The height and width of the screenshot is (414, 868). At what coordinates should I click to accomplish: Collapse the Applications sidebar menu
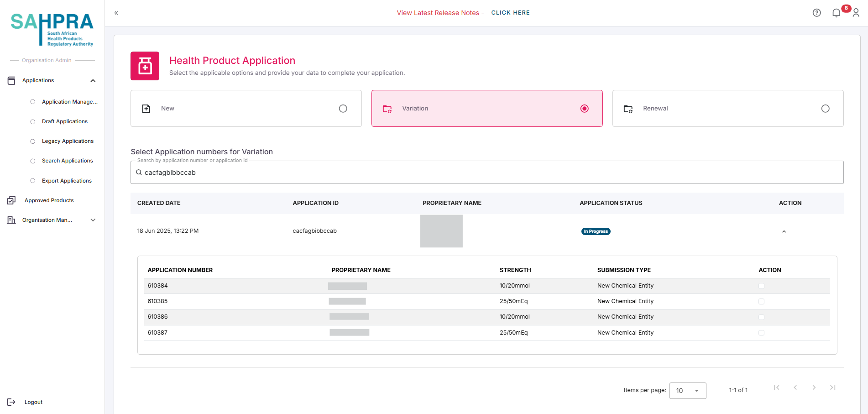pos(93,81)
